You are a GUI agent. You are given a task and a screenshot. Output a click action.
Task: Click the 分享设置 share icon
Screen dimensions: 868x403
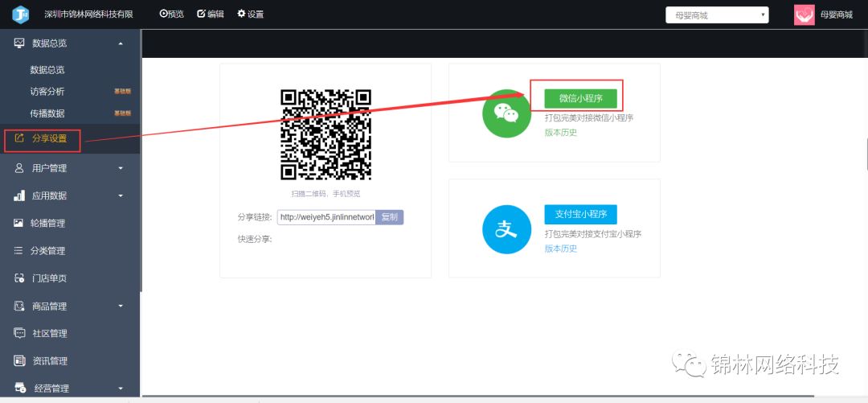[18, 138]
